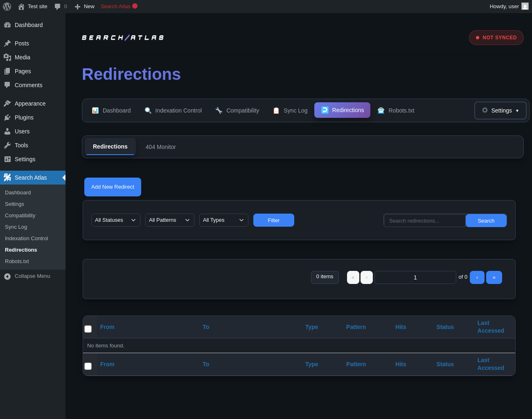This screenshot has width=532, height=419.
Task: Toggle the select-all checkbox in table header
Action: coord(88,329)
